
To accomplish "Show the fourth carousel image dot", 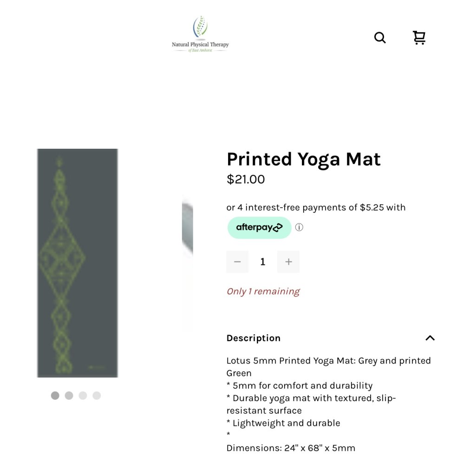I will pyautogui.click(x=97, y=396).
